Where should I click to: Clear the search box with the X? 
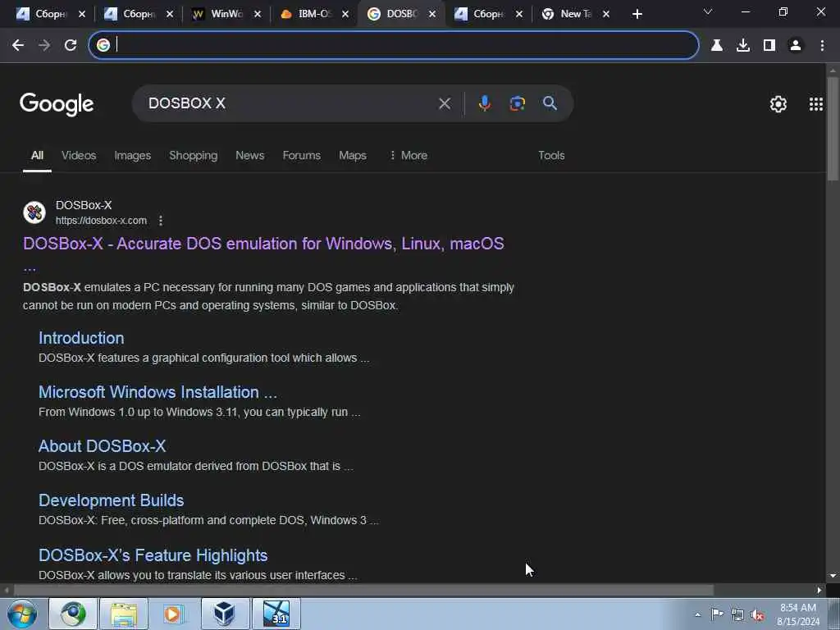(x=445, y=103)
